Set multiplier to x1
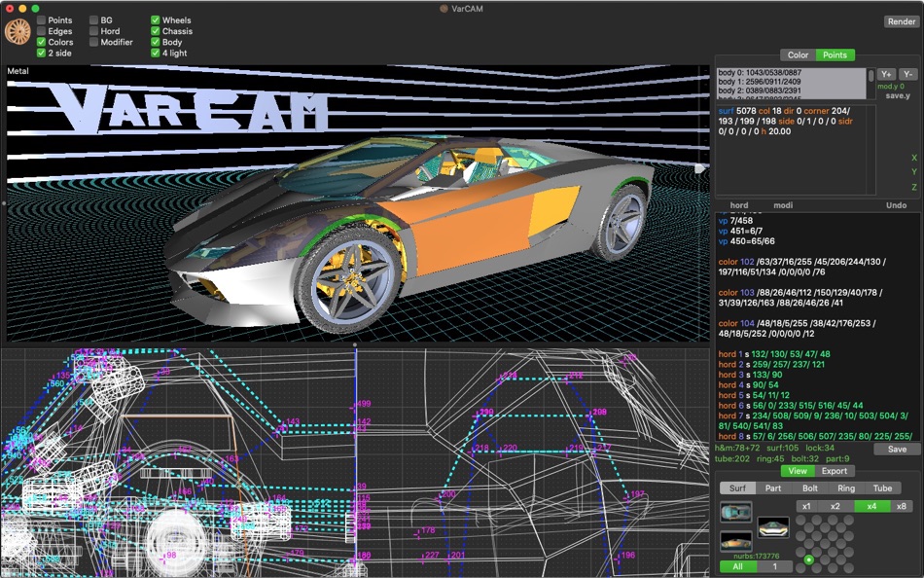The image size is (924, 578). point(806,506)
